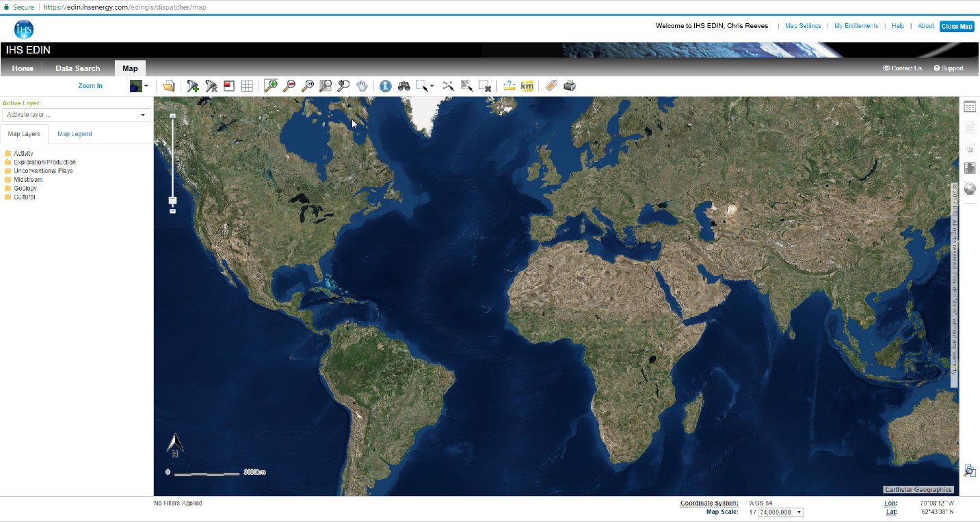Click the select from layer icon
The width and height of the screenshot is (980, 522).
tap(467, 86)
